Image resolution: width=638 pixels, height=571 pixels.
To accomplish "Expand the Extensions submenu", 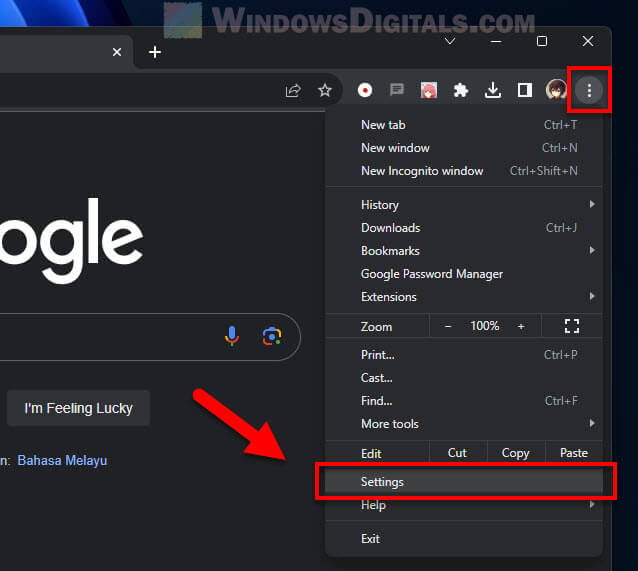I will pyautogui.click(x=464, y=297).
